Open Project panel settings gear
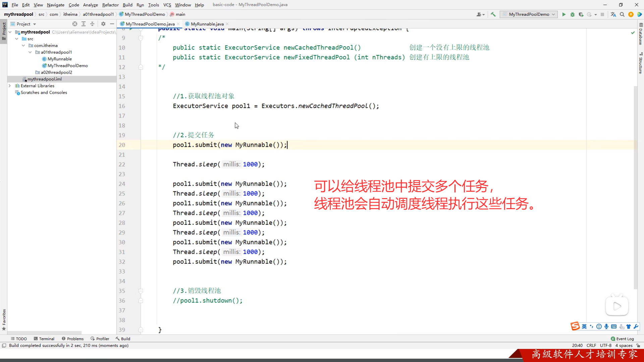The image size is (644, 362). tap(103, 24)
